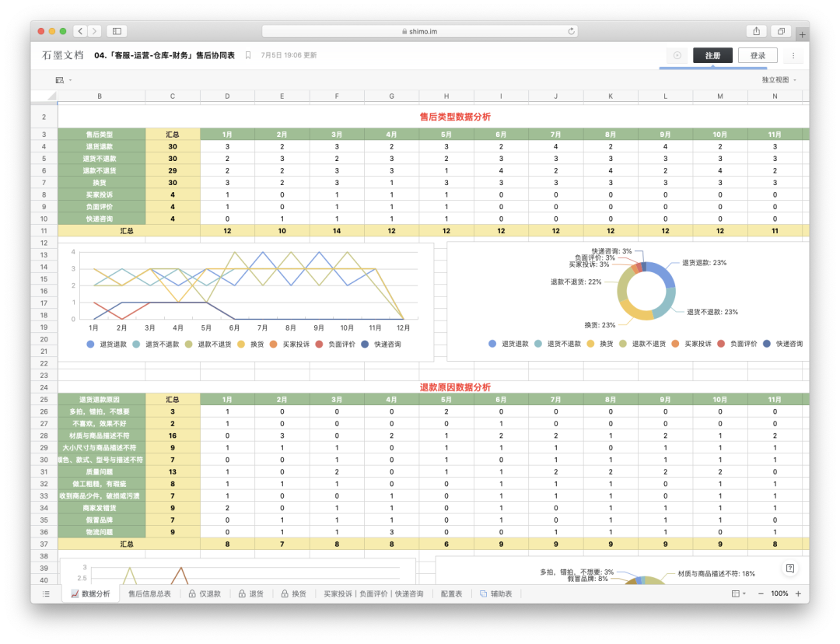840x644 pixels.
Task: Open the three-dot more menu
Action: [793, 55]
